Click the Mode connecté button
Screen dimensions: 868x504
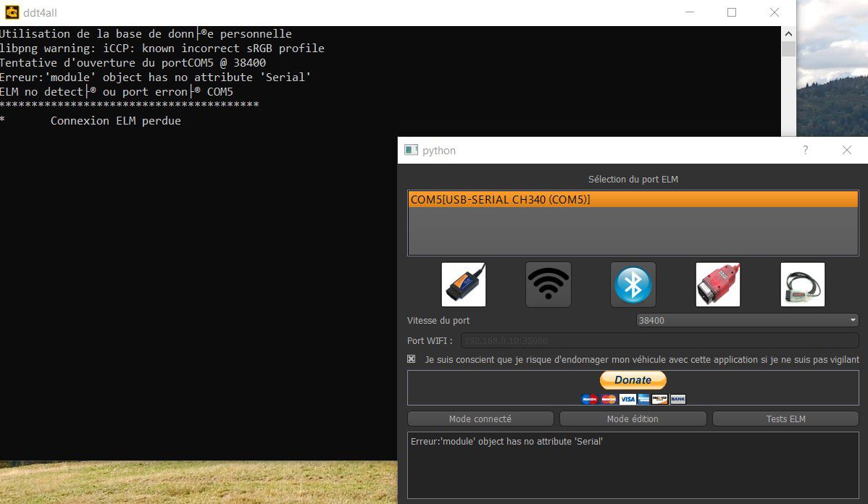480,419
